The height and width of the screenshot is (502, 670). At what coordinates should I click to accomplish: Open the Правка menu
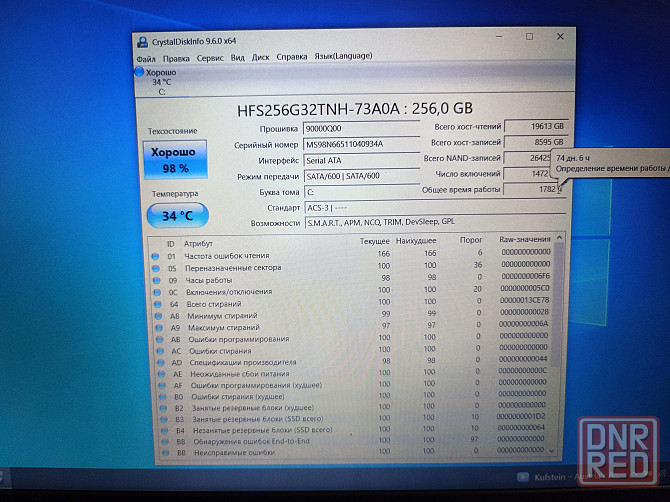click(176, 59)
